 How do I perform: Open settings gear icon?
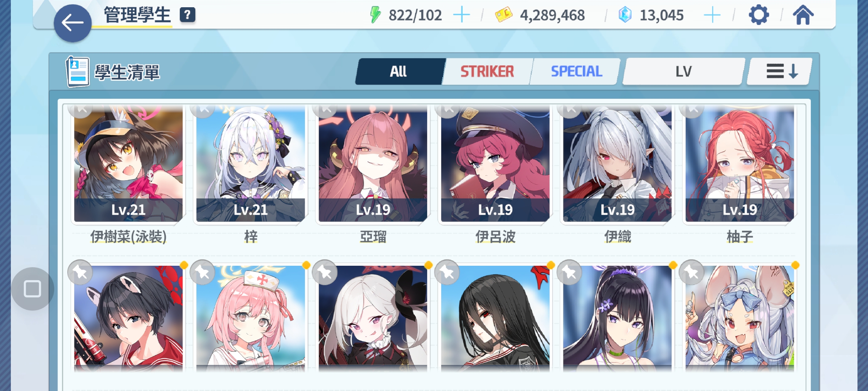pyautogui.click(x=758, y=15)
